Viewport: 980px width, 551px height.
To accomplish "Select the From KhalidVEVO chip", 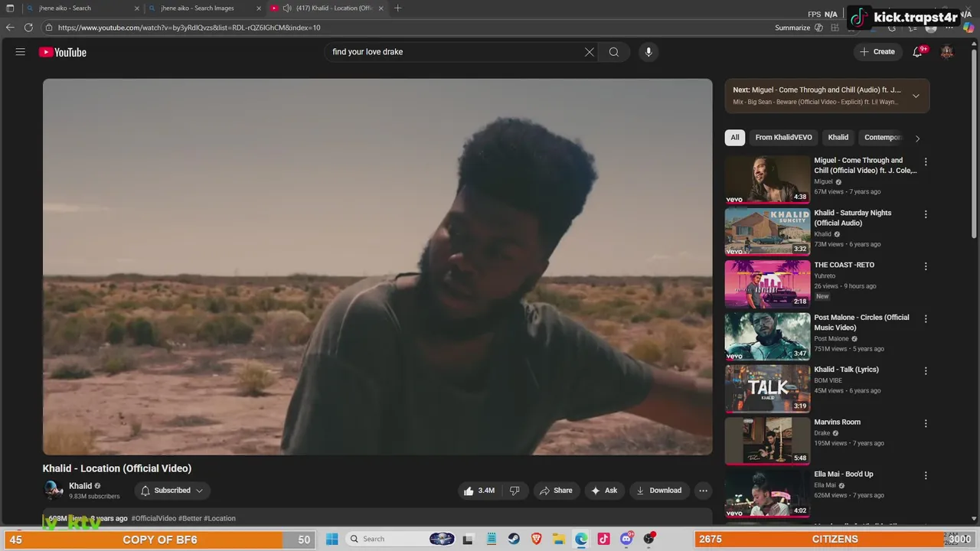I will (783, 138).
